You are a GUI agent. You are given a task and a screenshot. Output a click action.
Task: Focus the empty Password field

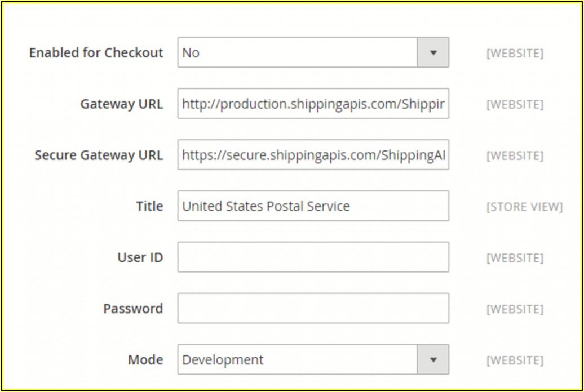313,309
